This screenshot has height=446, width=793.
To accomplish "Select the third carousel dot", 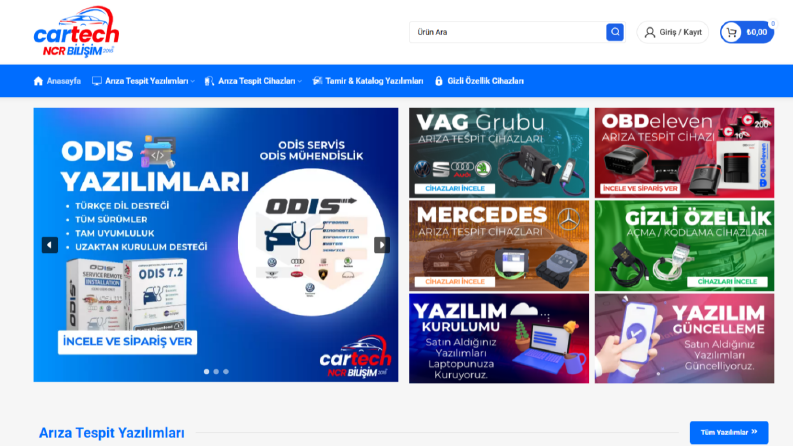I will (226, 372).
